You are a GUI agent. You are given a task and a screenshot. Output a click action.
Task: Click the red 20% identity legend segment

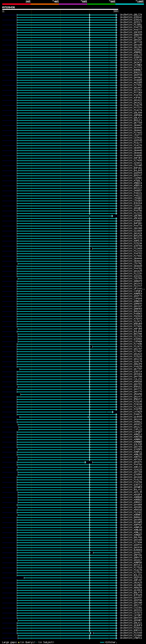16,4
